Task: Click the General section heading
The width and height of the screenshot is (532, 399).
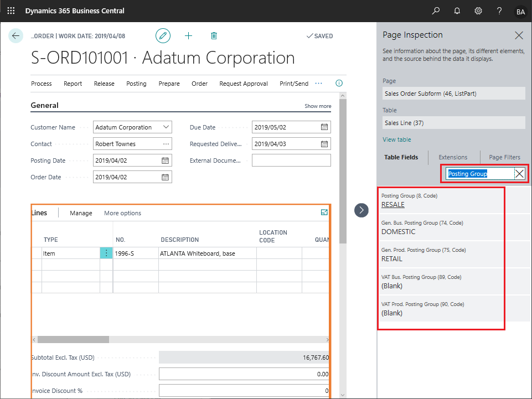Action: [44, 105]
